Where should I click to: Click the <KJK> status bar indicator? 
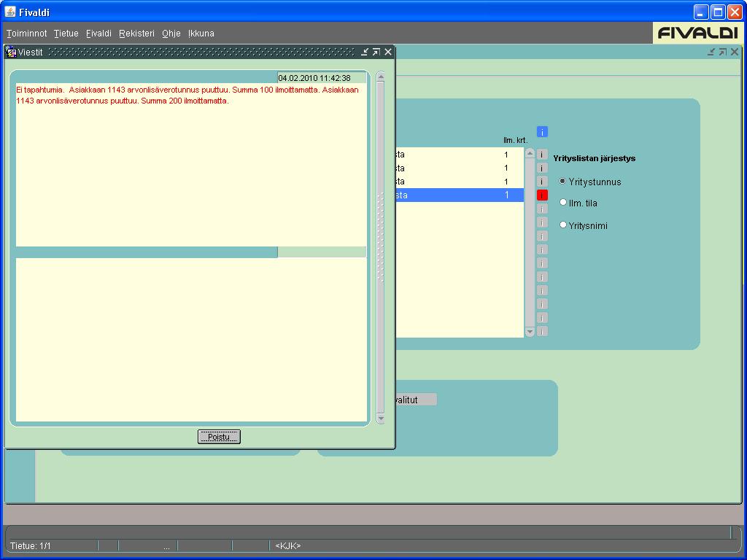tap(287, 545)
